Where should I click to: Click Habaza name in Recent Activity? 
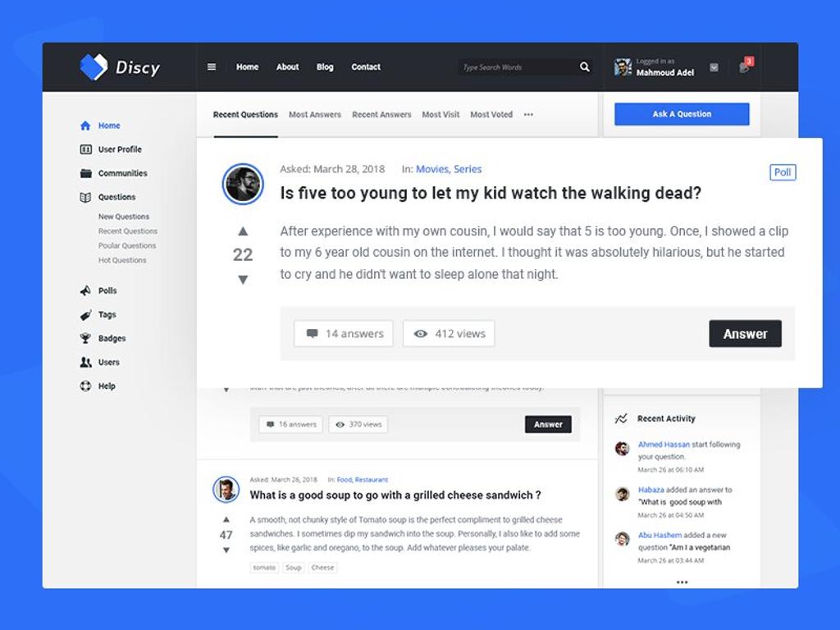coord(651,490)
